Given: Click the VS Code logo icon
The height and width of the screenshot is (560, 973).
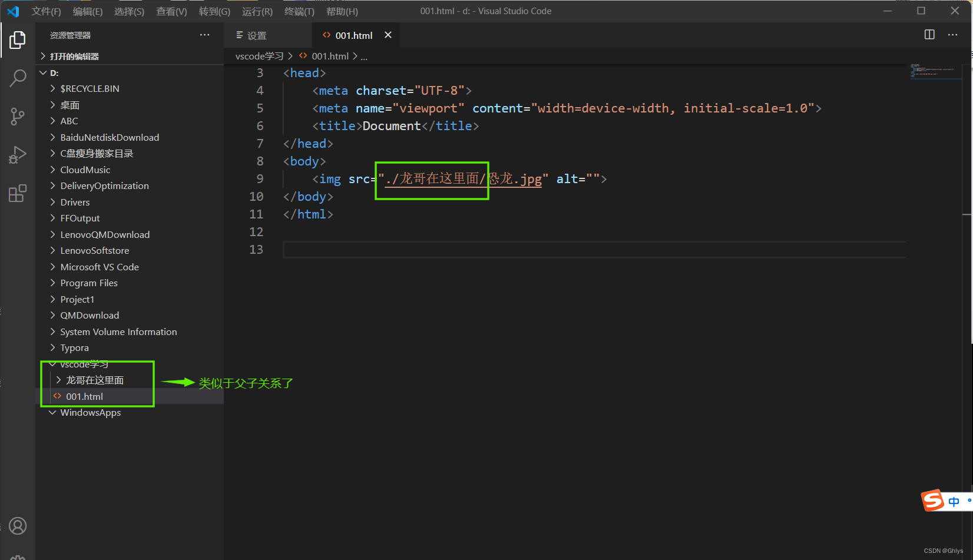Looking at the screenshot, I should click(13, 11).
